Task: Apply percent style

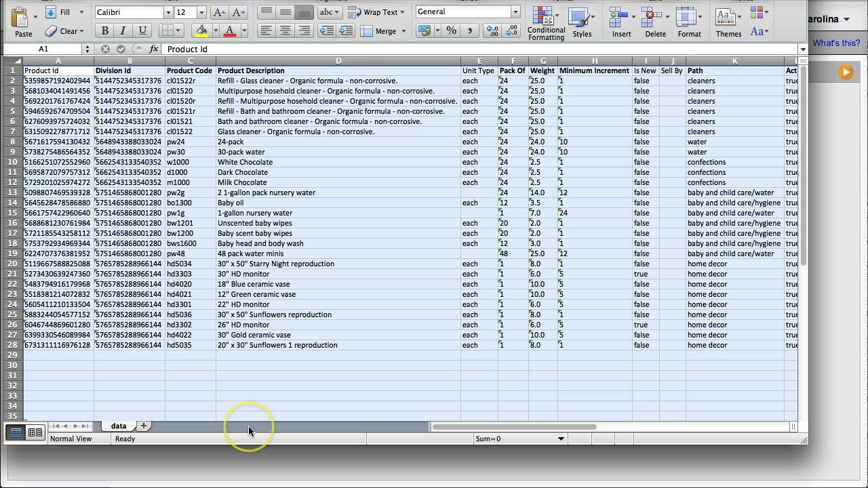Action: [x=451, y=31]
